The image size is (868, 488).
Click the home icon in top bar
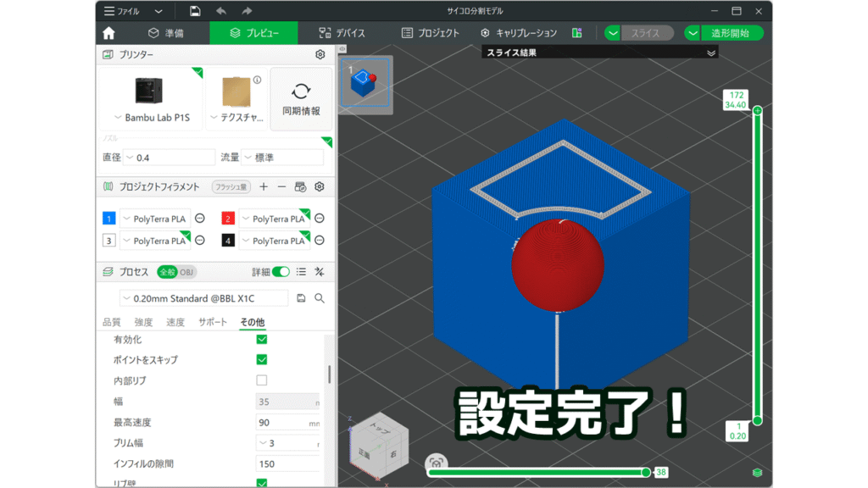point(108,33)
